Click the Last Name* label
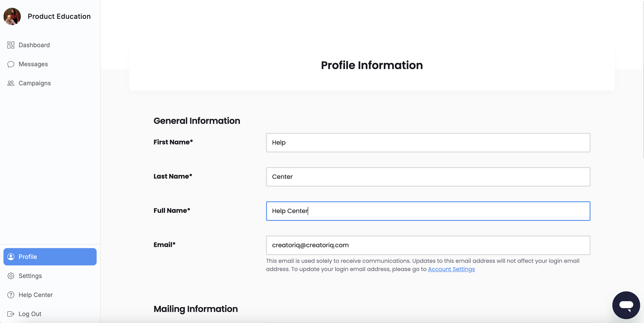This screenshot has height=323, width=644. [x=173, y=176]
